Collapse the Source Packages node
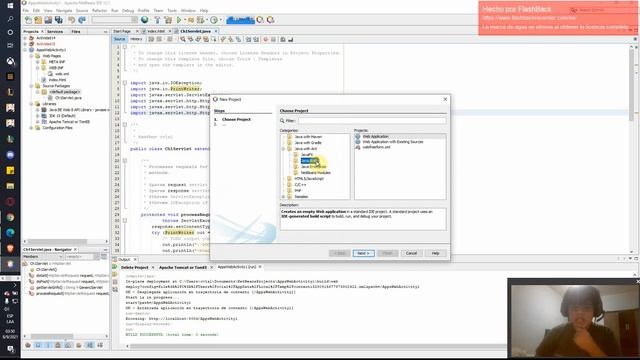The width and height of the screenshot is (640, 360). pyautogui.click(x=31, y=86)
